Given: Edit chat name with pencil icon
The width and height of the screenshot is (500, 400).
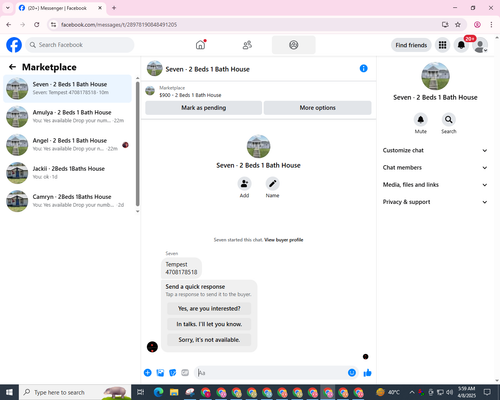Looking at the screenshot, I should click(x=272, y=184).
